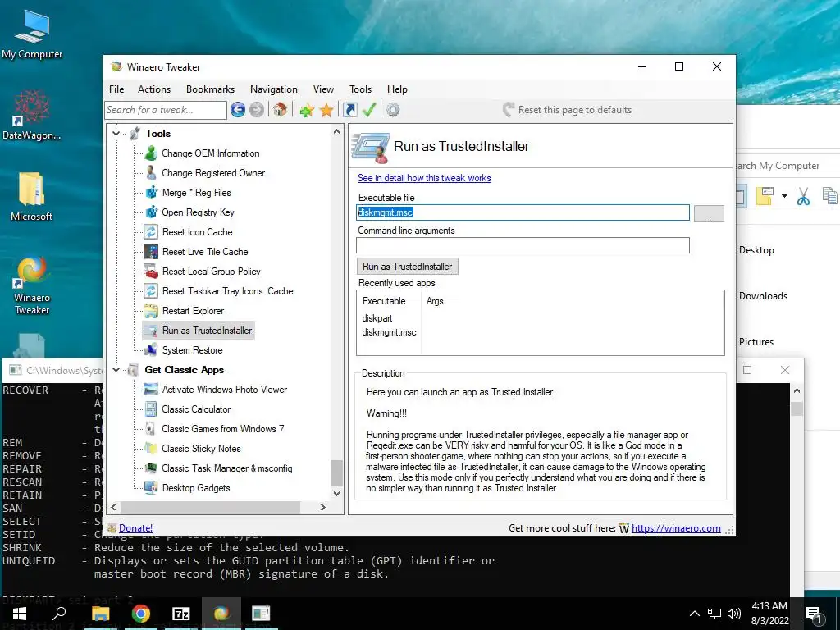Click the Classic Games from Windows 7 icon
840x630 pixels.
click(x=151, y=428)
